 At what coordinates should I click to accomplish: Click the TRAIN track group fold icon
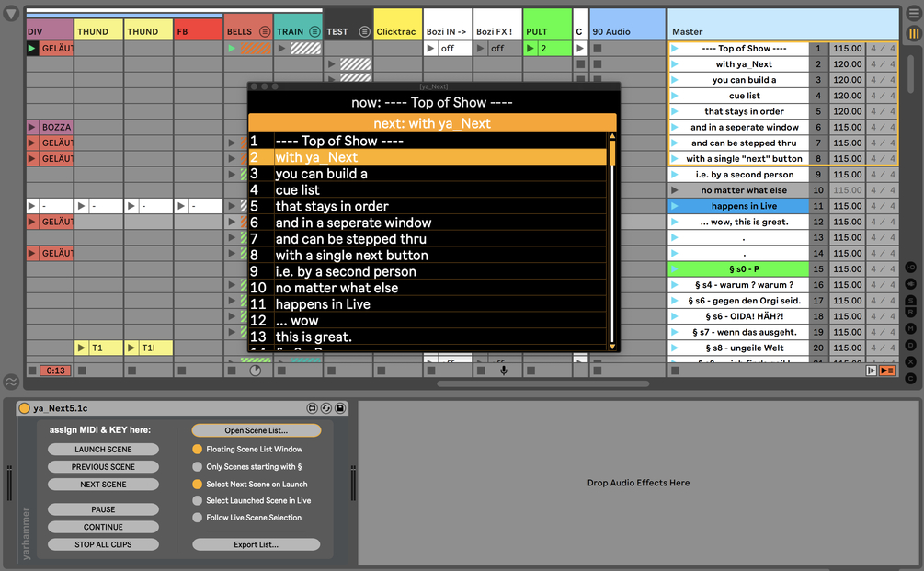point(314,32)
